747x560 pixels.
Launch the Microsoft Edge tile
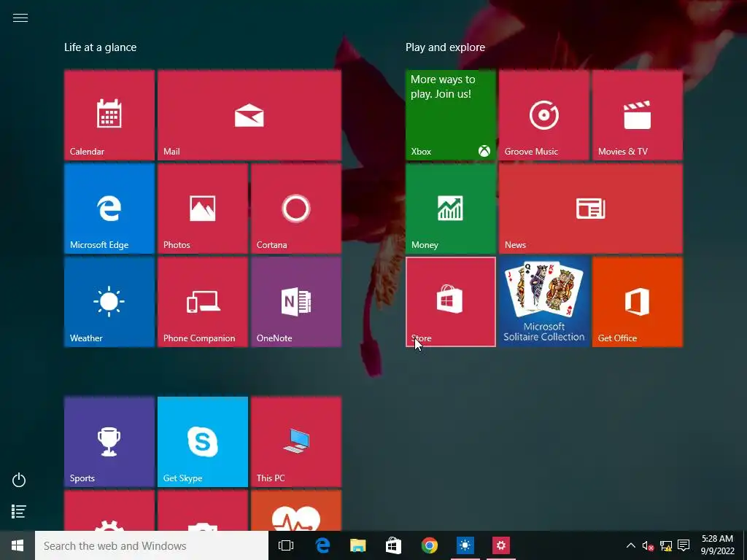109,209
